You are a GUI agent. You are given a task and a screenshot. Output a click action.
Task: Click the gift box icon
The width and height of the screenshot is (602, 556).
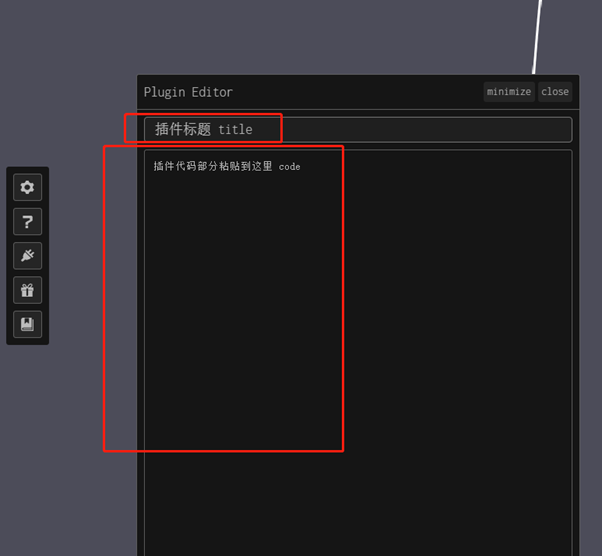pyautogui.click(x=27, y=290)
